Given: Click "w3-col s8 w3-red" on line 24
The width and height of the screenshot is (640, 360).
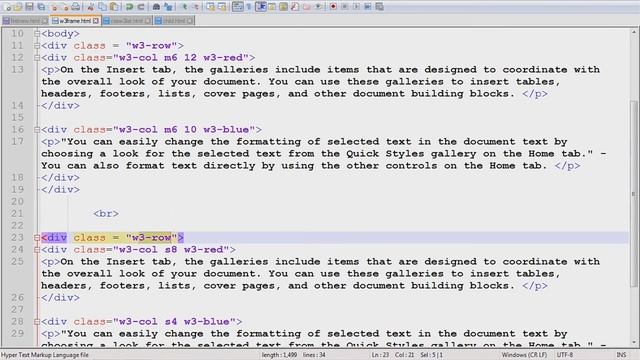Looking at the screenshot, I should (x=171, y=250).
